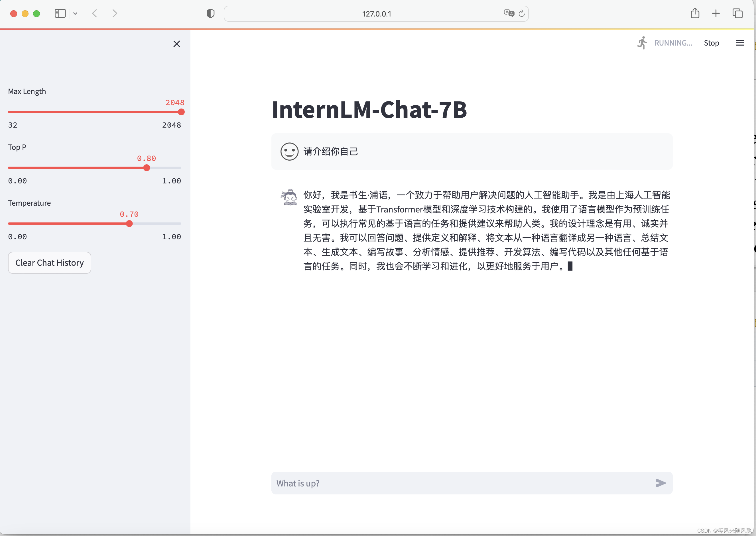Open a new browser tab
Viewport: 756px width, 536px height.
click(x=716, y=14)
